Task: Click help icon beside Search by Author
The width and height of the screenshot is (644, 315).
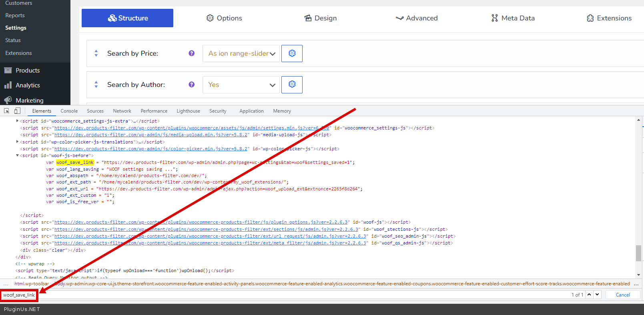Action: 192,85
